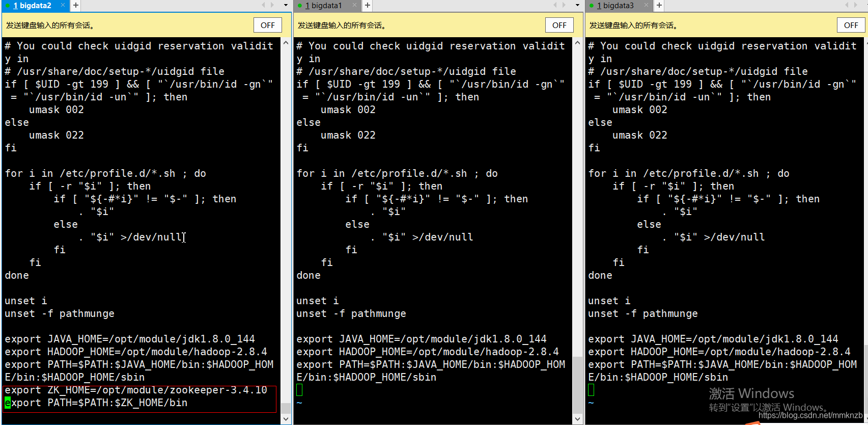Screen dimensions: 868x425
Task: Click 'done' line in bigdata3 terminal
Action: [600, 275]
